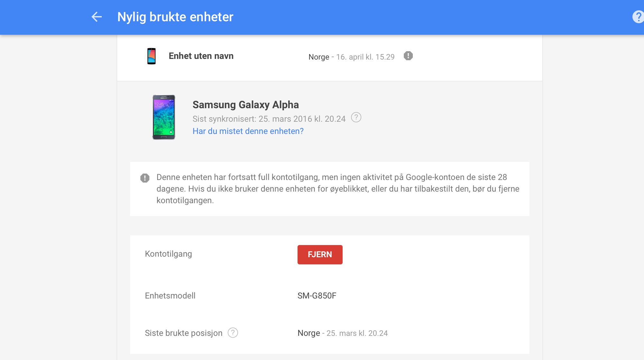Click the Kontotilgang label

coord(168,254)
